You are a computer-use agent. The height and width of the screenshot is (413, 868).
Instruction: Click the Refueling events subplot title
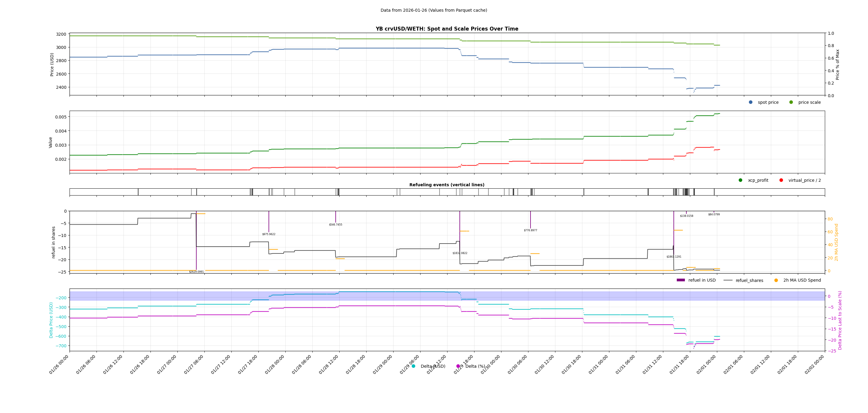[x=447, y=185]
